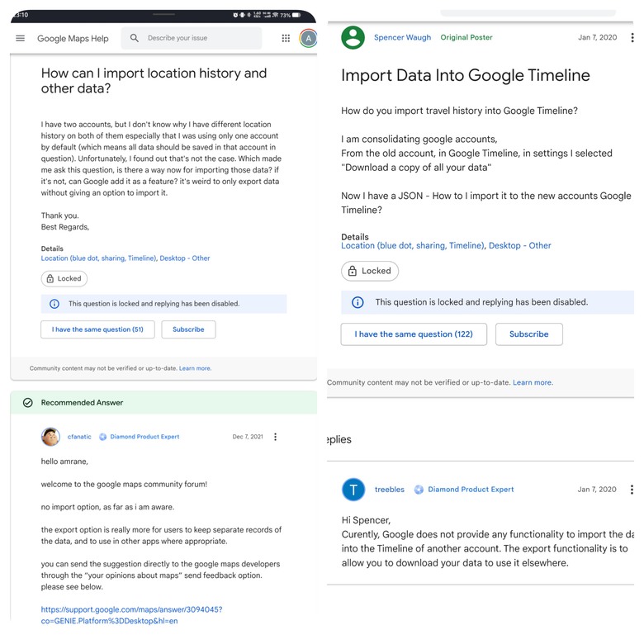Open the account avatar with letter A
This screenshot has height=644, width=644.
pyautogui.click(x=308, y=38)
